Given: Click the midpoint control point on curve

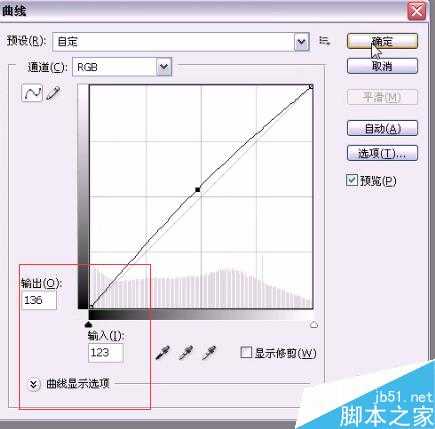Looking at the screenshot, I should 198,190.
